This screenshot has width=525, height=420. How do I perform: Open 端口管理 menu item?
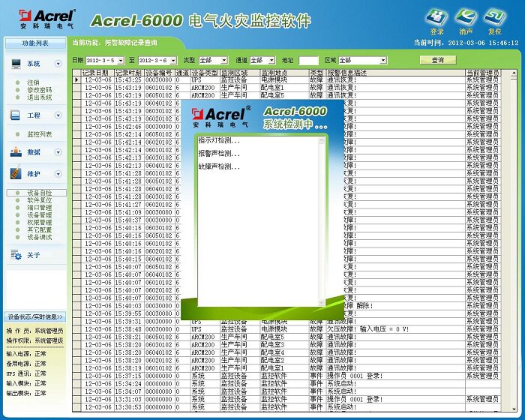(40, 208)
